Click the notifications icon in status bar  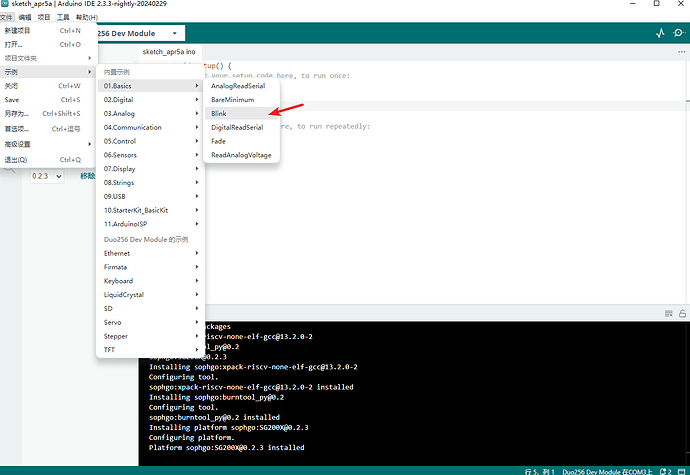pos(666,471)
